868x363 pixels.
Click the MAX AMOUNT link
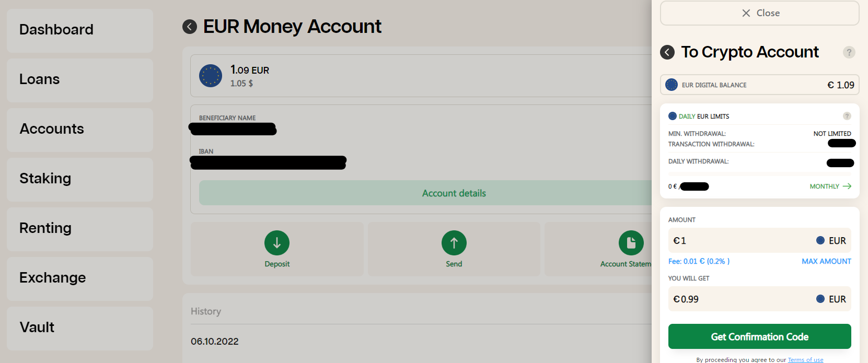coord(827,261)
